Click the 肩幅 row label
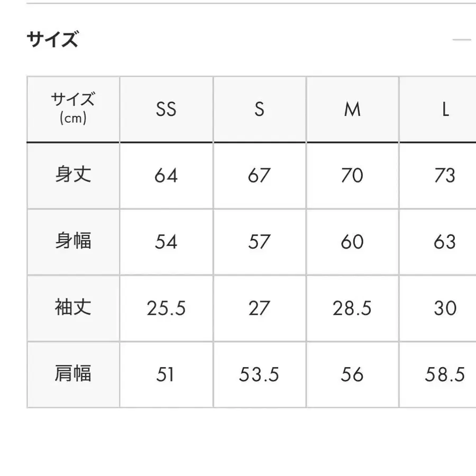 [x=73, y=374]
